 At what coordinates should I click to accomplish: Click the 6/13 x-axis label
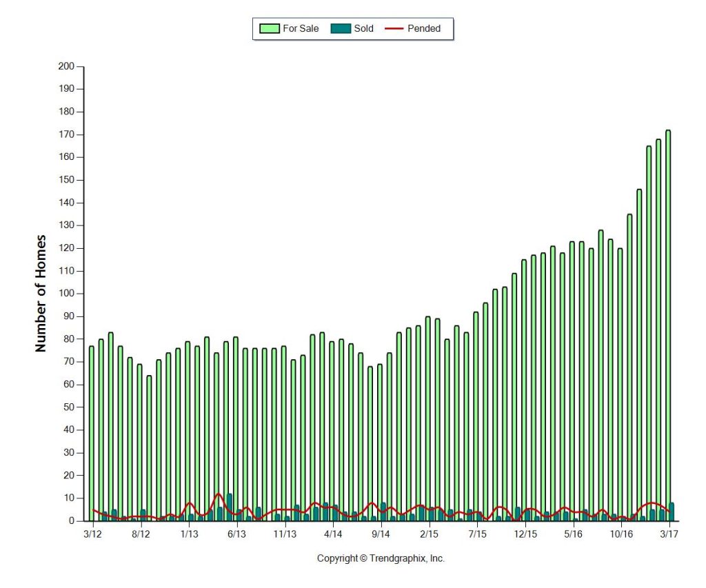point(237,534)
